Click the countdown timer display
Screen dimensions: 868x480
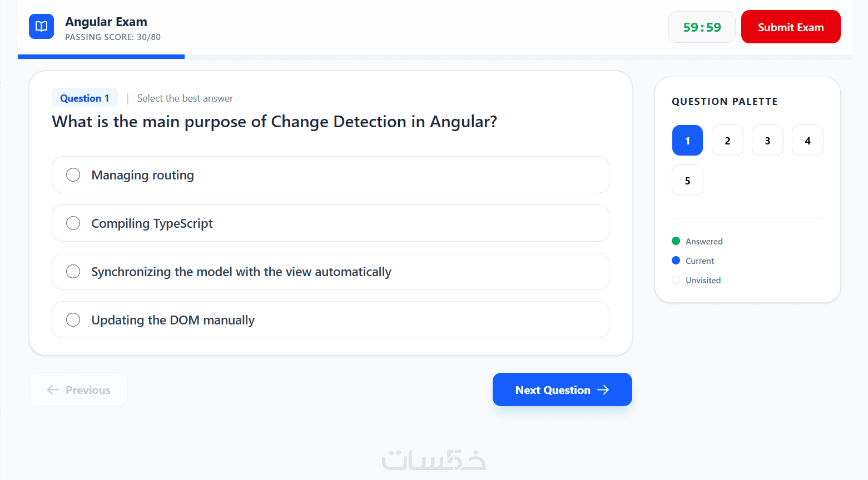[x=702, y=27]
